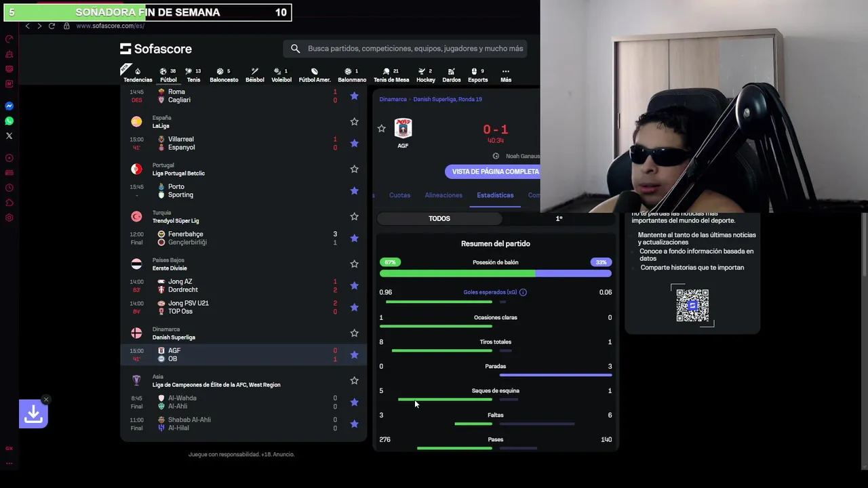868x488 pixels.
Task: Toggle favorite star for Eerste Divisie
Action: pyautogui.click(x=354, y=264)
